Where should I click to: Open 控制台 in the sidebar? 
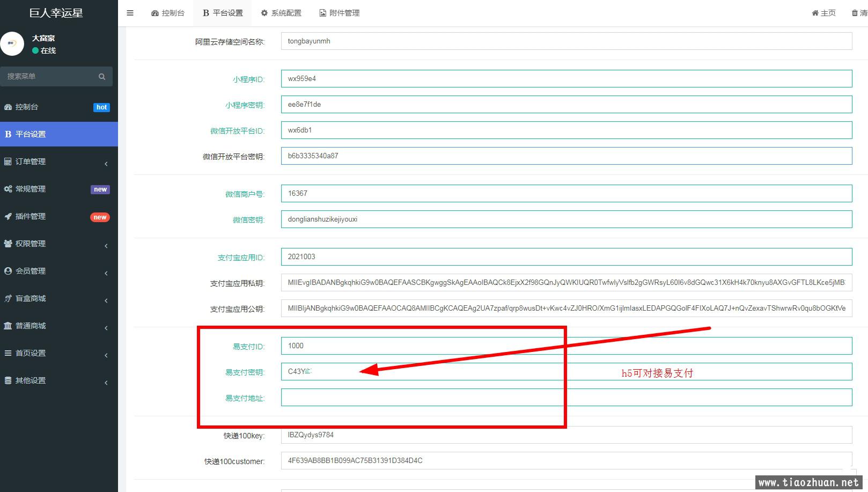[x=59, y=107]
